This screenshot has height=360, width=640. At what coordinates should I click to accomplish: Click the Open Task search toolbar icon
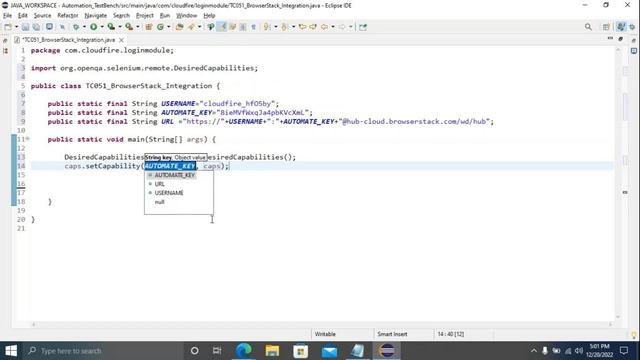coord(191,27)
